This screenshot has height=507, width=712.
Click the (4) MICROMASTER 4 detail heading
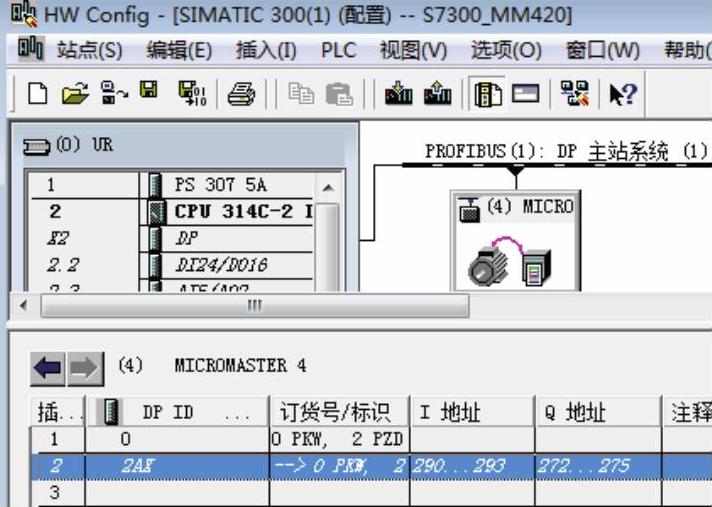tap(212, 366)
